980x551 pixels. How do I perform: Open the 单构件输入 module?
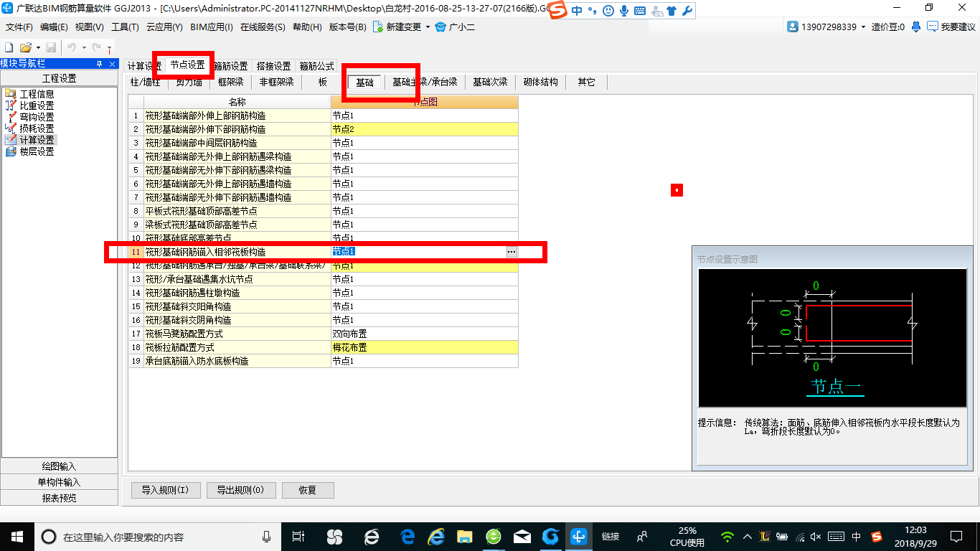(59, 482)
